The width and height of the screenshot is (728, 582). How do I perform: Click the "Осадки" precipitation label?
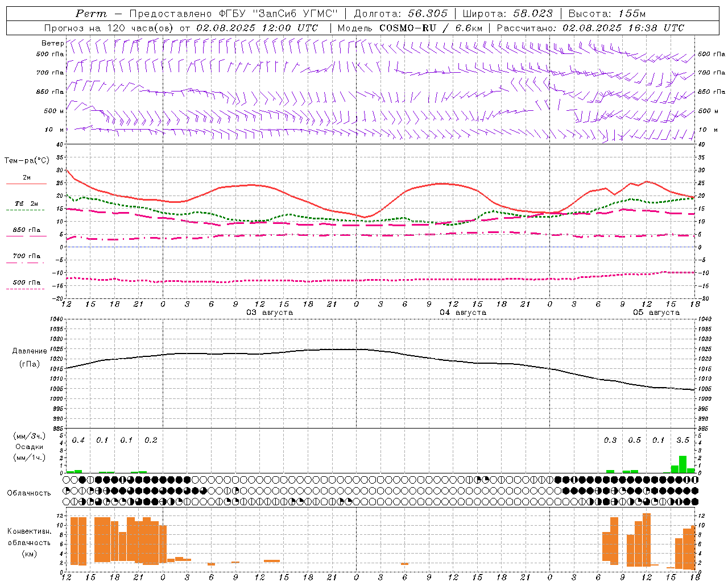click(x=30, y=447)
